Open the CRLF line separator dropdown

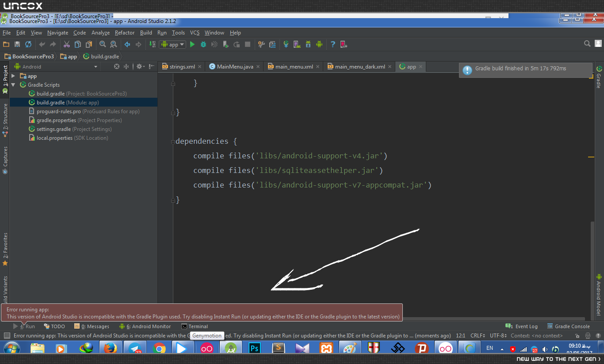coord(478,336)
